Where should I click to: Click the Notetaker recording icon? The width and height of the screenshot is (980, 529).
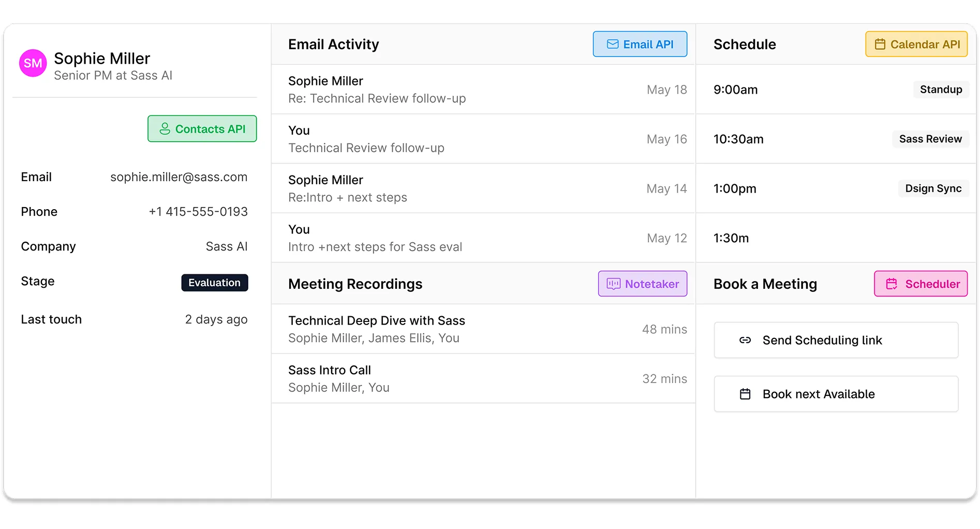pyautogui.click(x=613, y=284)
